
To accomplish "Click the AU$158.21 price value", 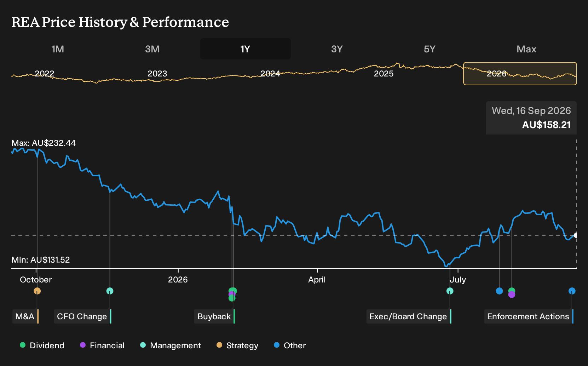I will click(x=546, y=125).
